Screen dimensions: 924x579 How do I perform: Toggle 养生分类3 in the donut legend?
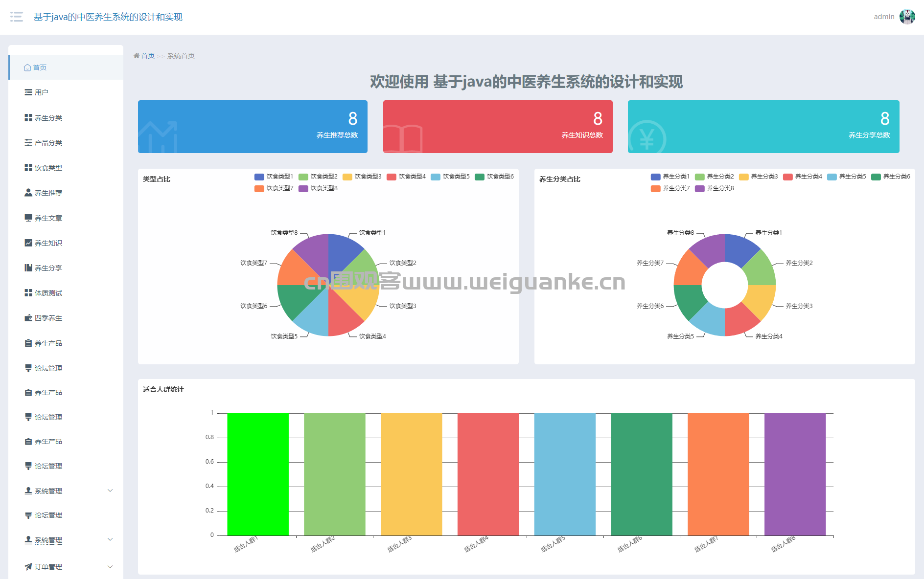(x=758, y=177)
